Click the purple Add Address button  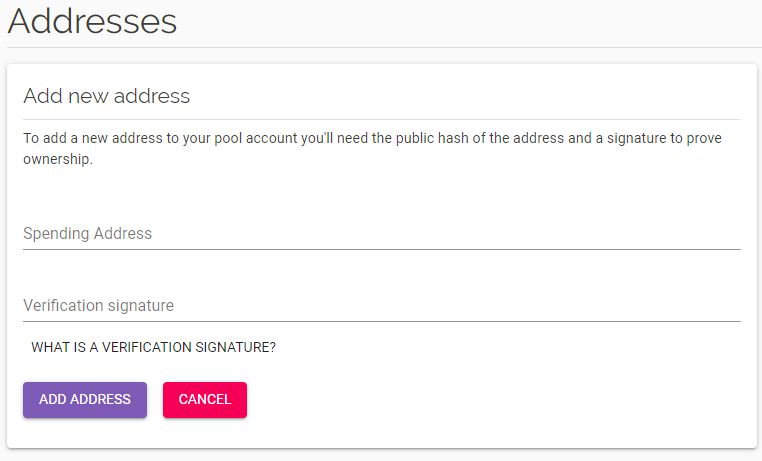coord(85,400)
